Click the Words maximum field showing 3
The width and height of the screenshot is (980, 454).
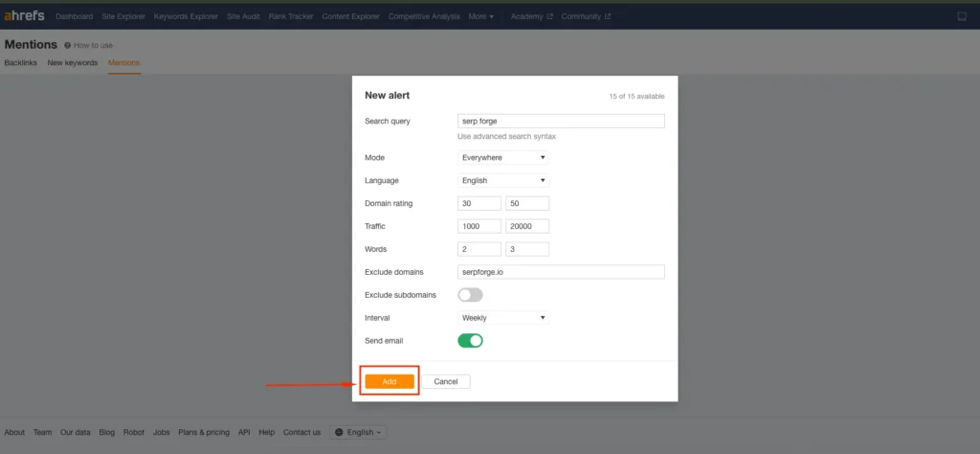527,250
